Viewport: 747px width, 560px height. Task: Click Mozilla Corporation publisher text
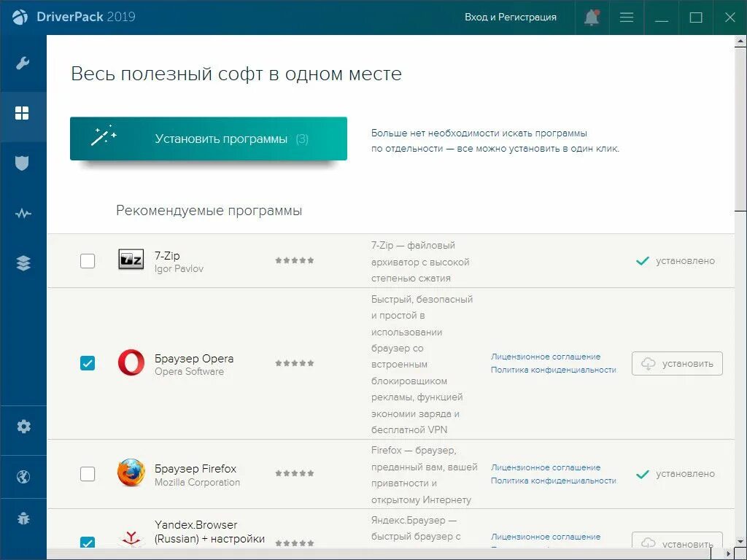pos(197,482)
